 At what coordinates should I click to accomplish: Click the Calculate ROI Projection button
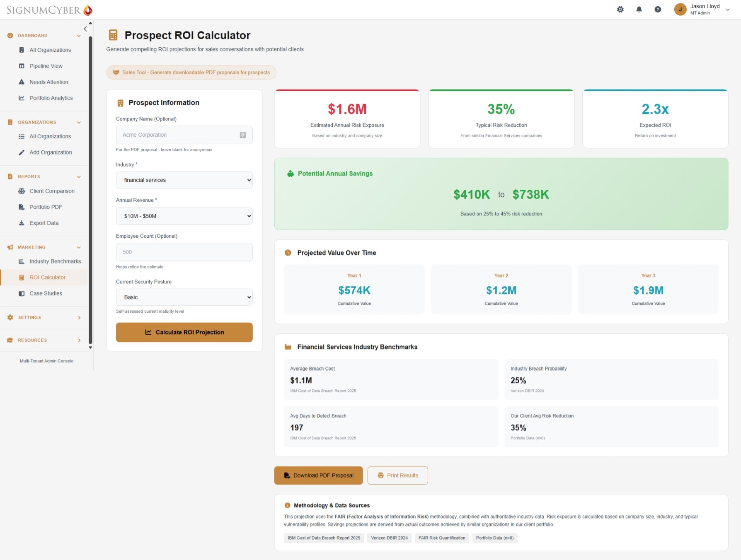[x=184, y=332]
